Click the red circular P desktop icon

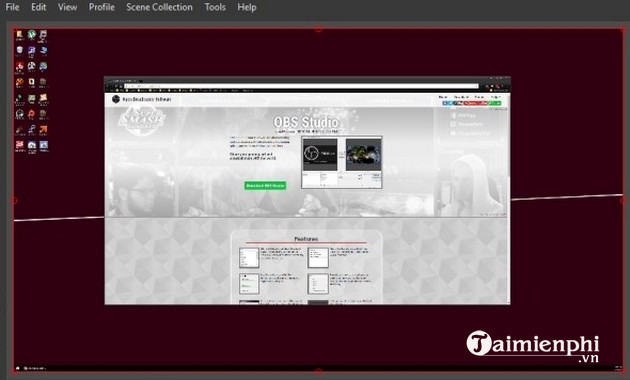coord(31,114)
